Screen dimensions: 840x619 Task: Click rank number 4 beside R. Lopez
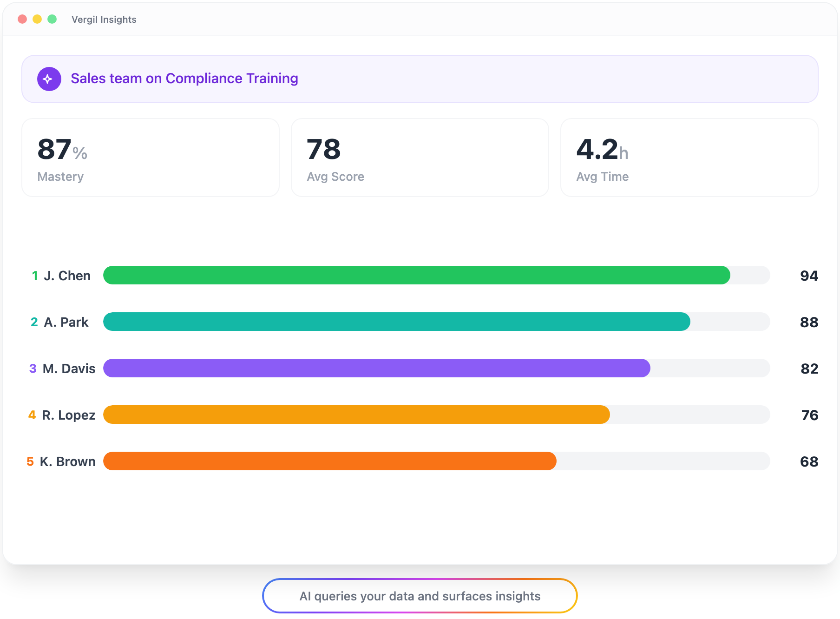coord(32,415)
